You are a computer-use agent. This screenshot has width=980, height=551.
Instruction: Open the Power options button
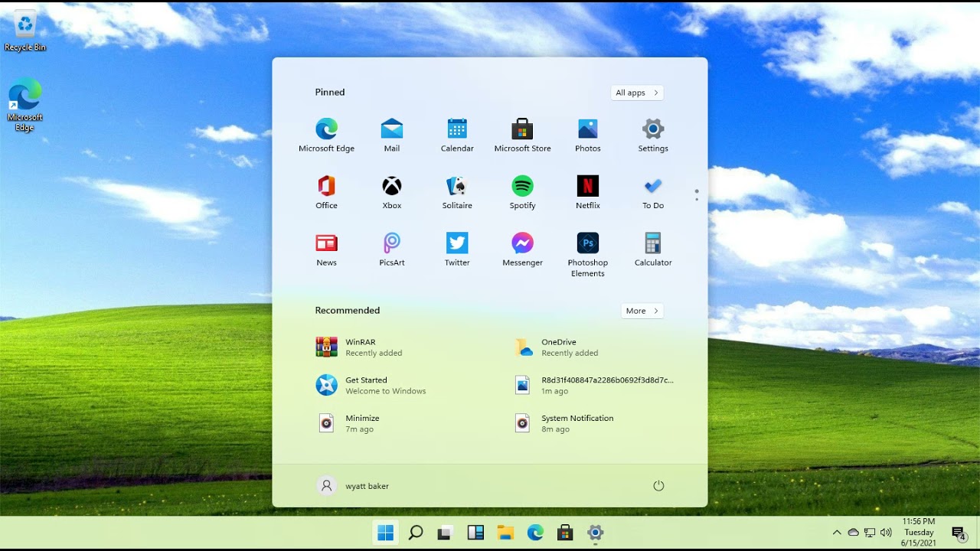click(658, 486)
